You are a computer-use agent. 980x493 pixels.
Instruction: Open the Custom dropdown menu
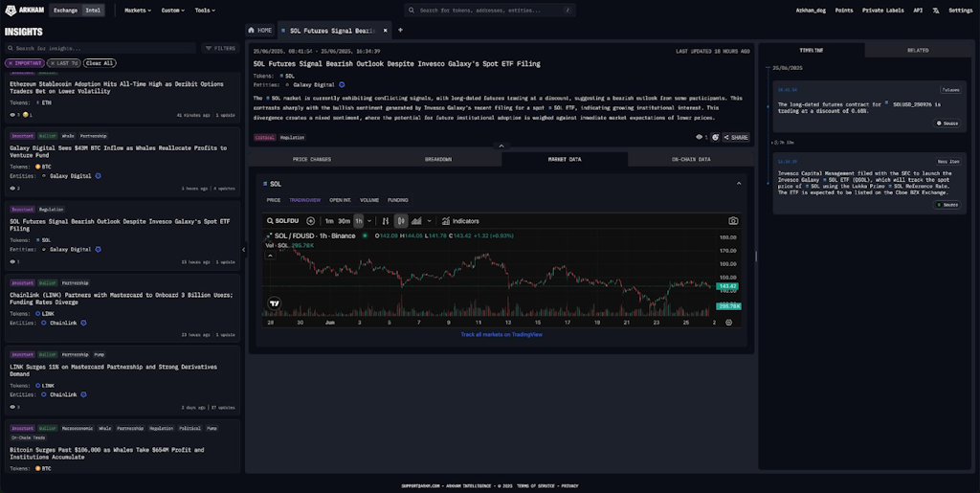pos(172,10)
